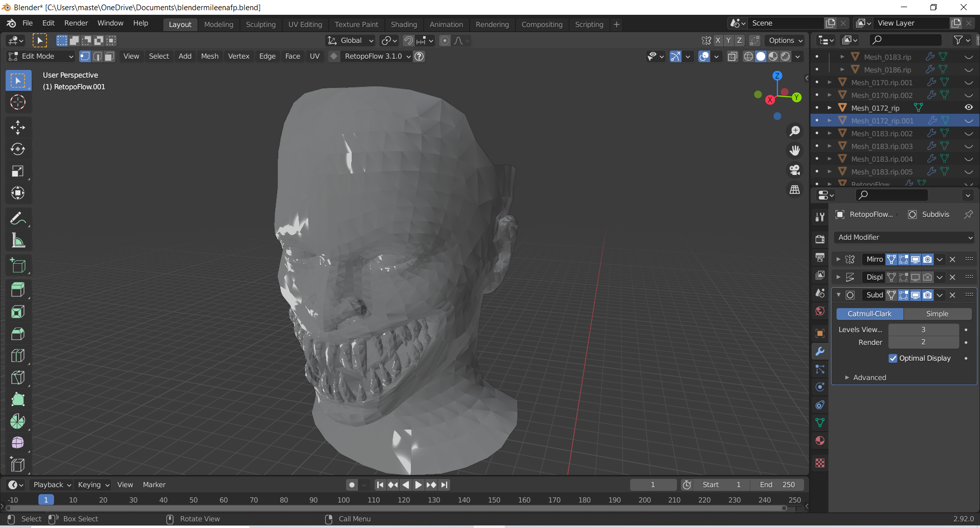
Task: Adjust Render levels value field
Action: [x=923, y=342]
